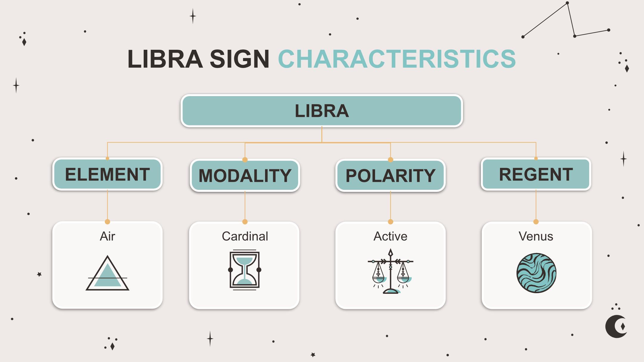
Task: Click the orange connector dot above Venus card
Action: click(x=536, y=222)
